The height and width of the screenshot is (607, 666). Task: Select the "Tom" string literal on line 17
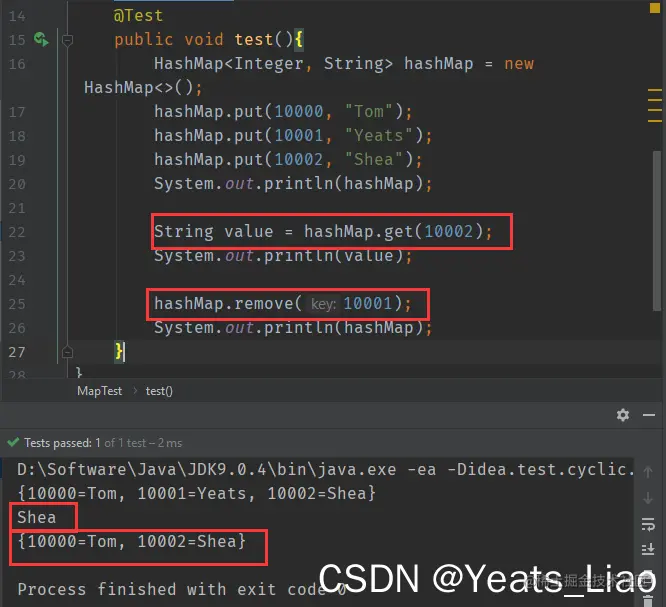click(x=369, y=112)
